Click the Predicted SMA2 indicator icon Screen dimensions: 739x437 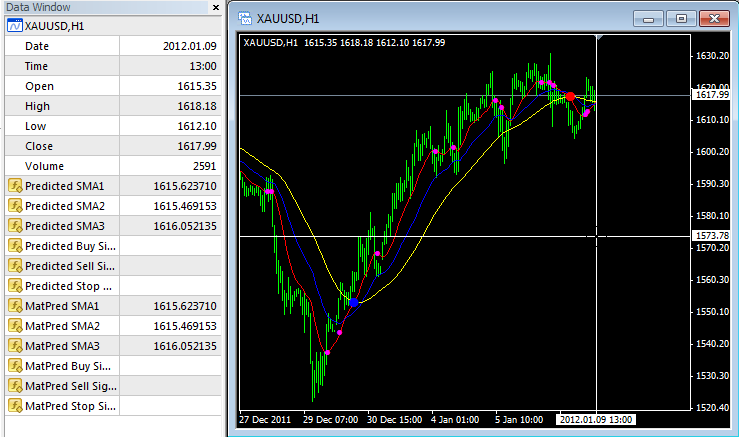click(15, 206)
